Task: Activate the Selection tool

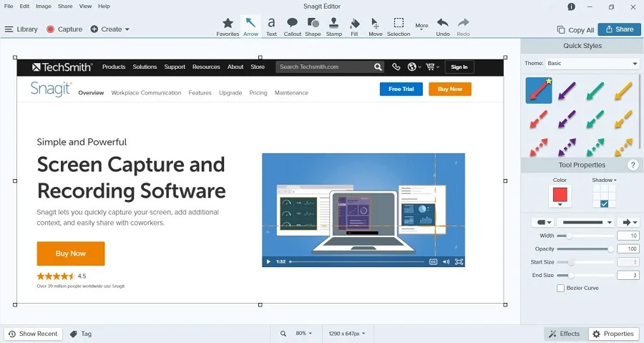Action: click(399, 26)
